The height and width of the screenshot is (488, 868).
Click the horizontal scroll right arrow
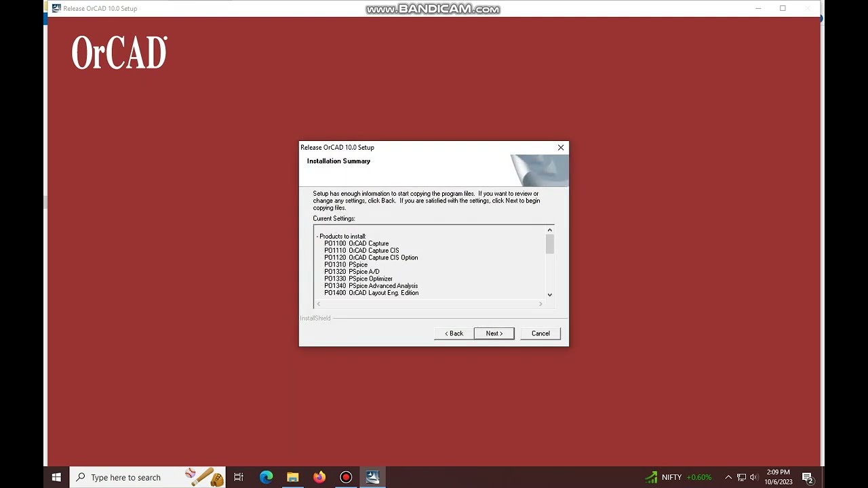pos(540,304)
